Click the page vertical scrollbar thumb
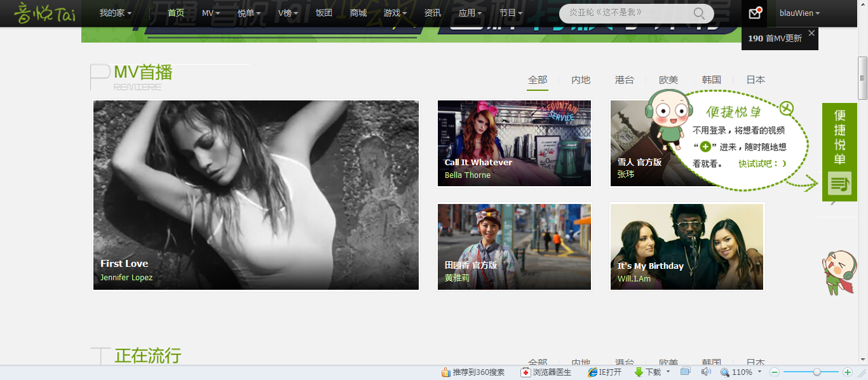 click(862, 78)
